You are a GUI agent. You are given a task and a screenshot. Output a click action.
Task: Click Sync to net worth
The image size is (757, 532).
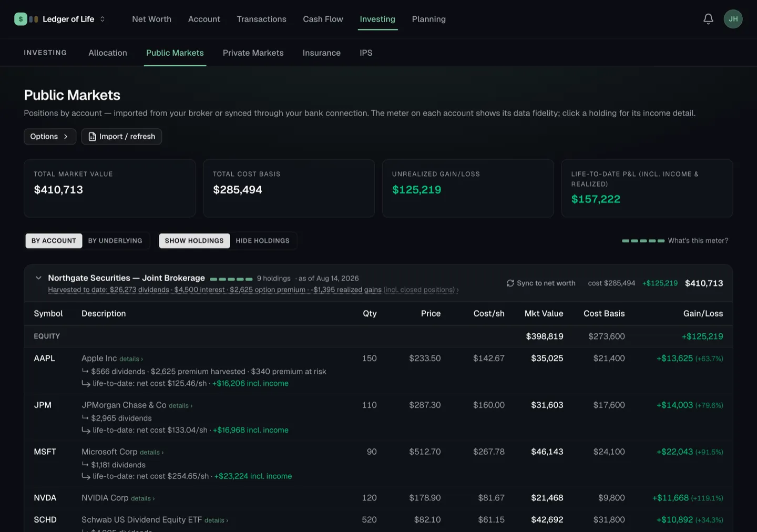pos(541,283)
